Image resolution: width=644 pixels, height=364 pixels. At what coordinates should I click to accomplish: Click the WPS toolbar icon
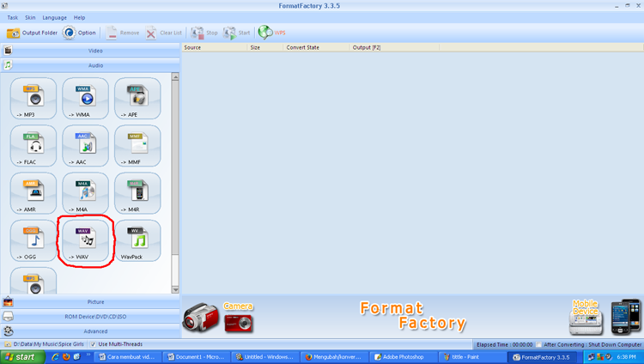[x=271, y=33]
